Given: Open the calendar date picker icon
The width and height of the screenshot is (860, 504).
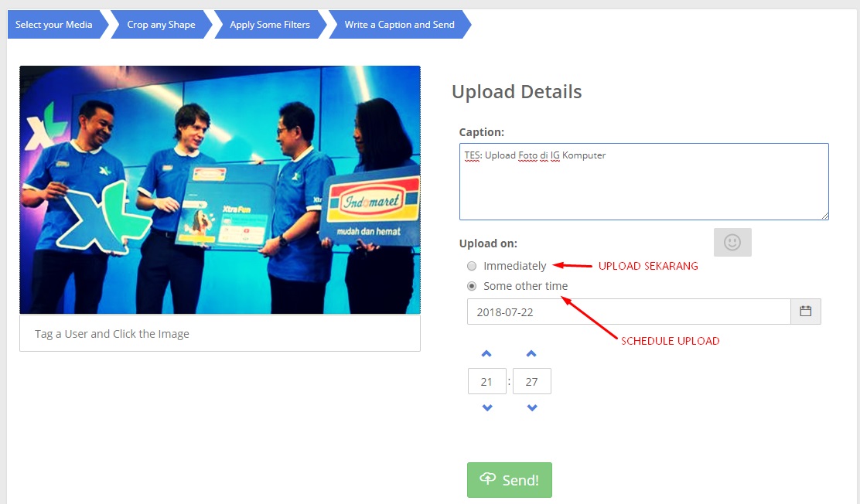Looking at the screenshot, I should [x=806, y=312].
